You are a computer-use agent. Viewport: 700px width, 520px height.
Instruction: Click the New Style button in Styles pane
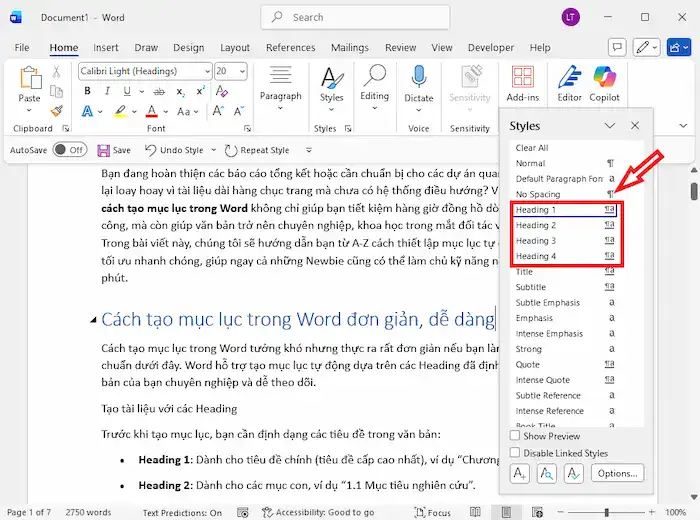520,473
